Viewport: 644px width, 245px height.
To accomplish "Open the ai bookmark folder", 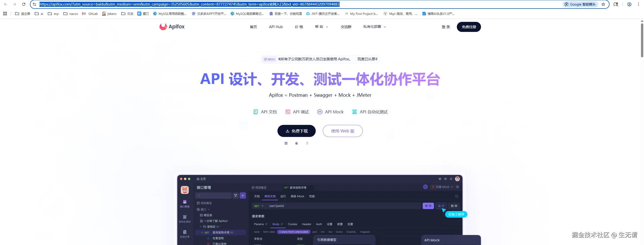I will point(39,14).
